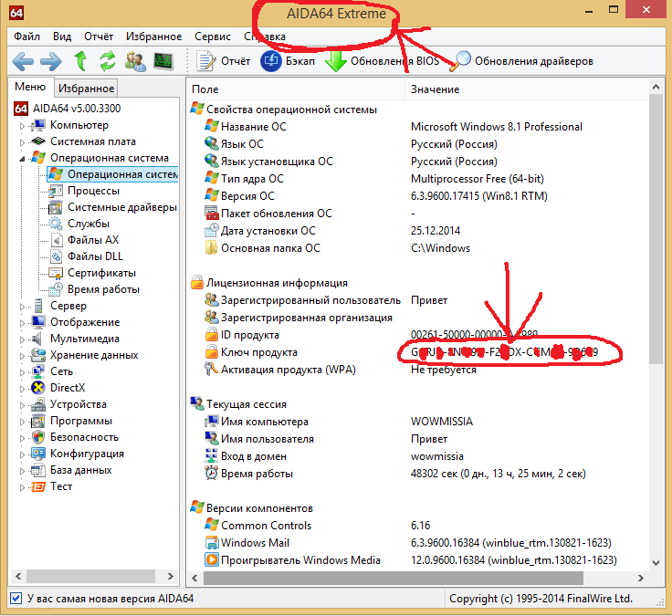Open the monitor diagnostics toolbar icon
672x616 pixels.
163,61
